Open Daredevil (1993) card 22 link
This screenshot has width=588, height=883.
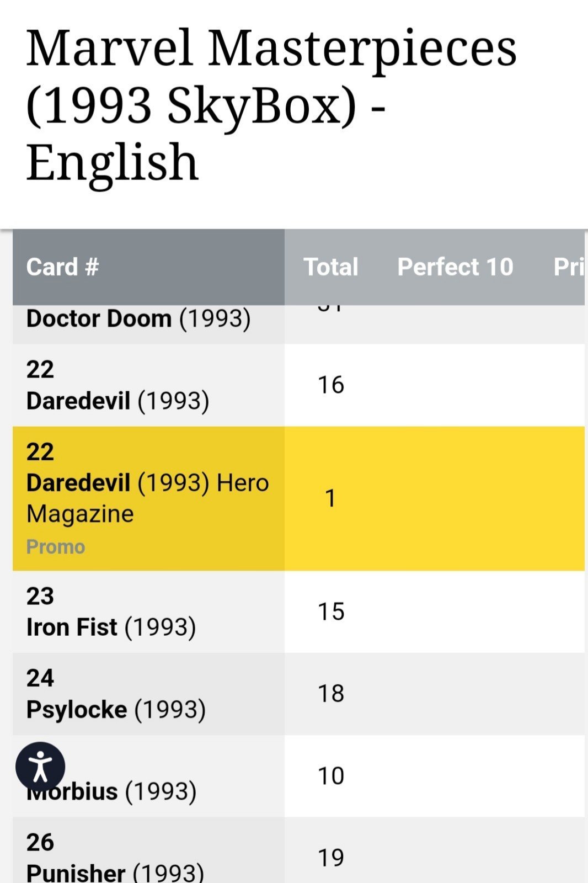(x=117, y=401)
